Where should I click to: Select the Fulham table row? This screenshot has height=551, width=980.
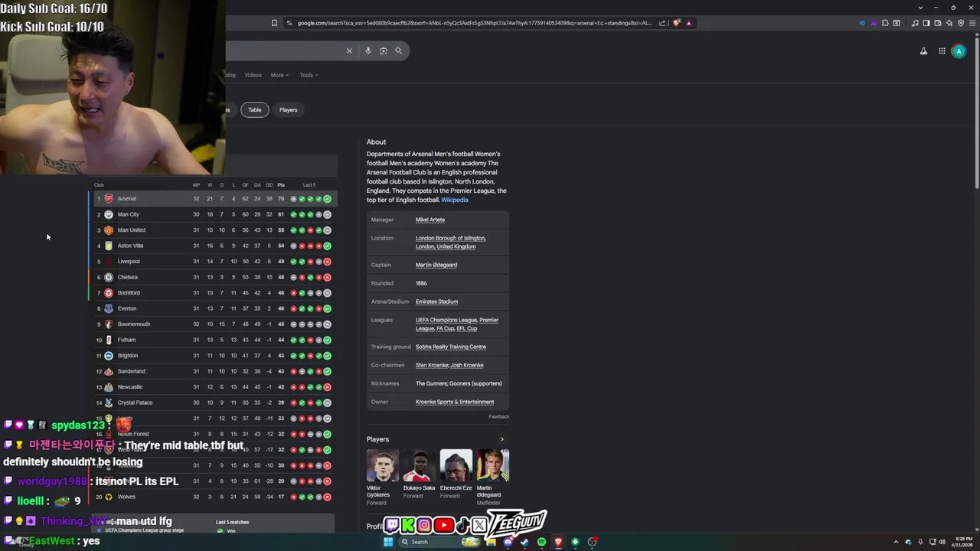click(x=214, y=340)
